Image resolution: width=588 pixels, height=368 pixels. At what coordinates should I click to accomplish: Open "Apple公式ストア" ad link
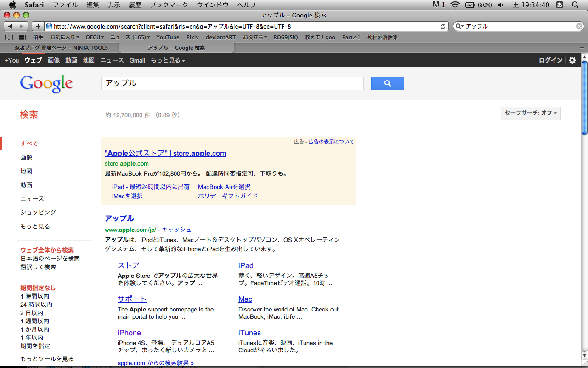[x=165, y=153]
